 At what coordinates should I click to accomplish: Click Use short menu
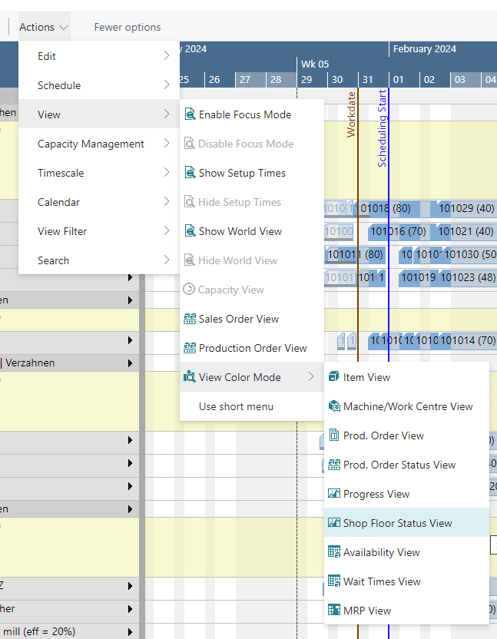click(236, 406)
